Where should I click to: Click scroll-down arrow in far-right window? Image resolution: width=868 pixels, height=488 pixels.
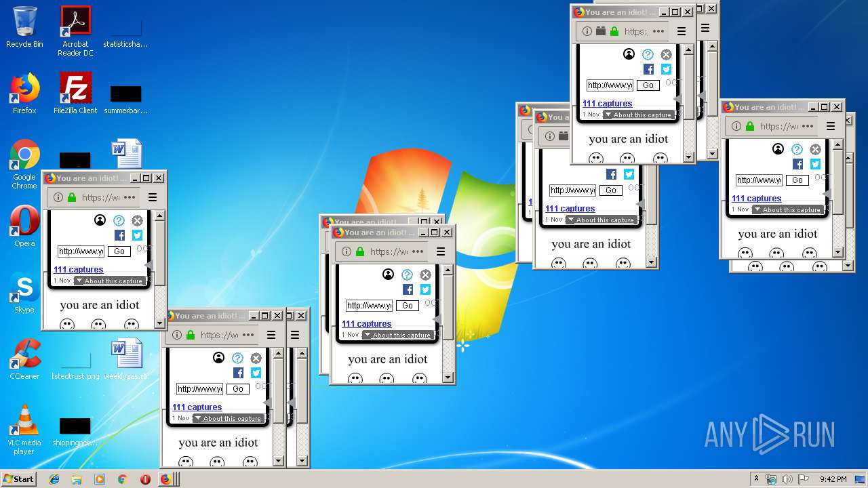click(x=838, y=253)
